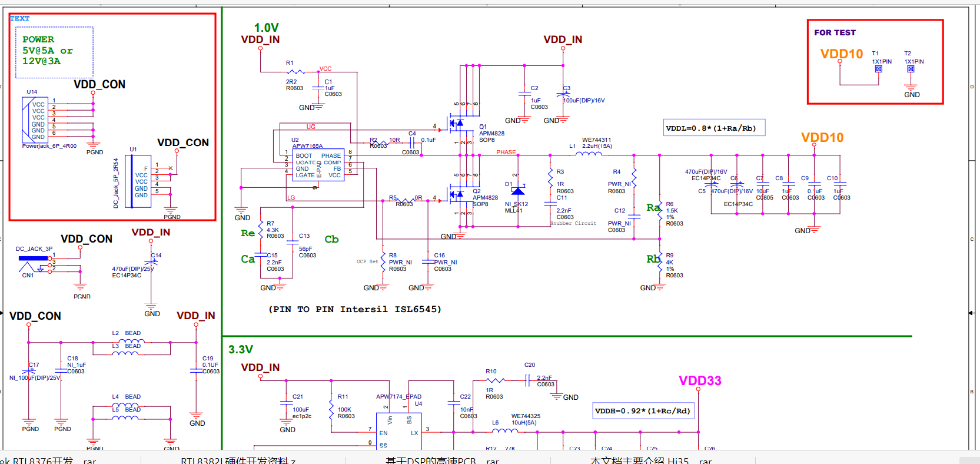The width and height of the screenshot is (980, 464).
Task: Click the Q1 APM4828 MOSFET label
Action: tap(491, 134)
